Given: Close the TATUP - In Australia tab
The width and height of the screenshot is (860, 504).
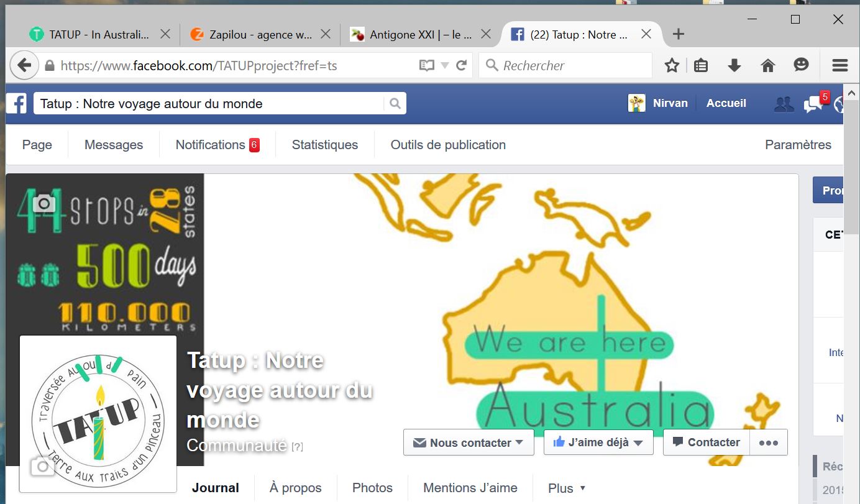Looking at the screenshot, I should [165, 35].
